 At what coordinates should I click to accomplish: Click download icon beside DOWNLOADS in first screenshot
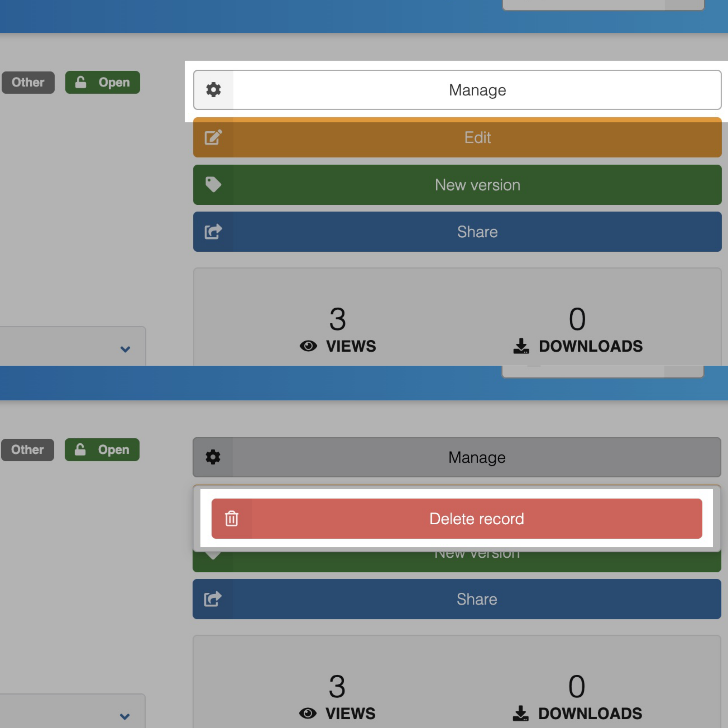[521, 346]
